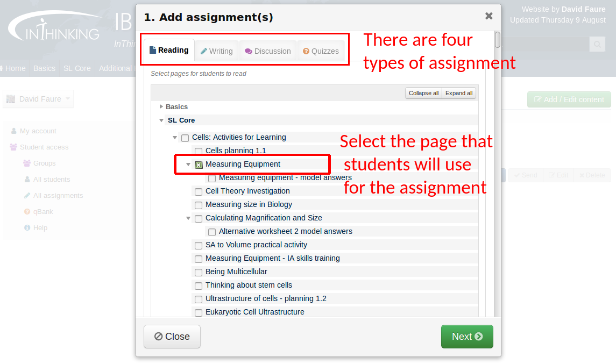Click the Student access people icon

(13, 147)
